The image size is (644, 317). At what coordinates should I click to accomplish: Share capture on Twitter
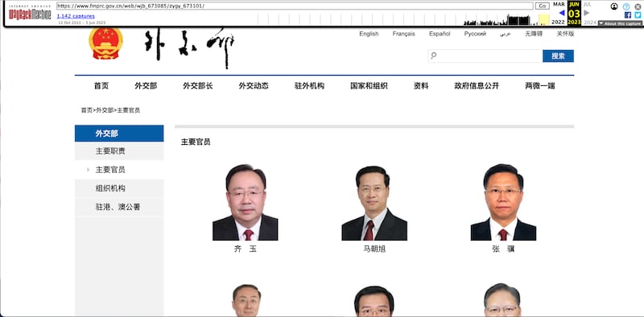pyautogui.click(x=638, y=15)
